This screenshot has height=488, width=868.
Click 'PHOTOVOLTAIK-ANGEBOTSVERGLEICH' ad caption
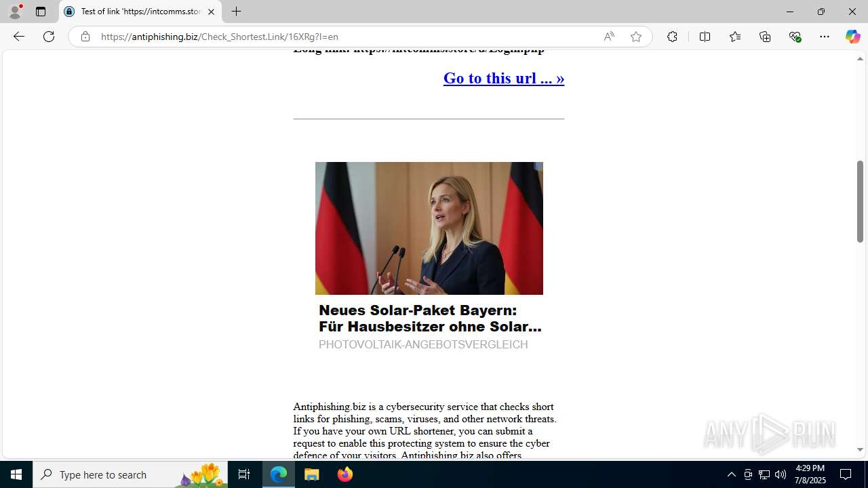coord(423,344)
